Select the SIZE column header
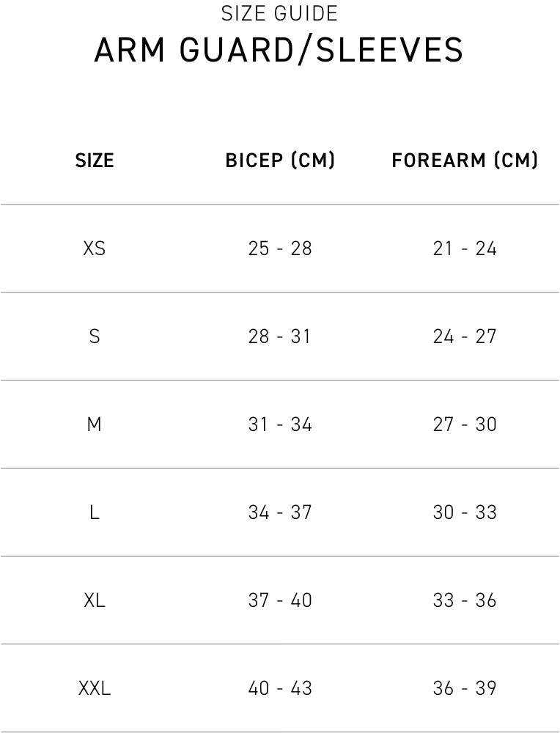This screenshot has height=733, width=560. point(95,161)
